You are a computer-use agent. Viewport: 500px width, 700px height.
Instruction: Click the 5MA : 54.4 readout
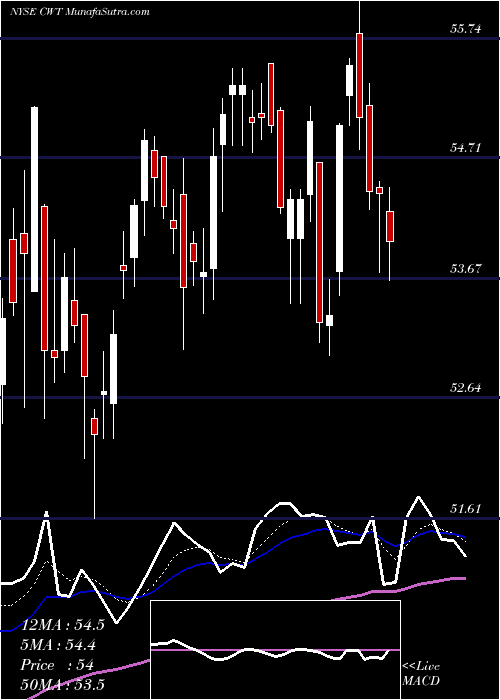point(60,645)
